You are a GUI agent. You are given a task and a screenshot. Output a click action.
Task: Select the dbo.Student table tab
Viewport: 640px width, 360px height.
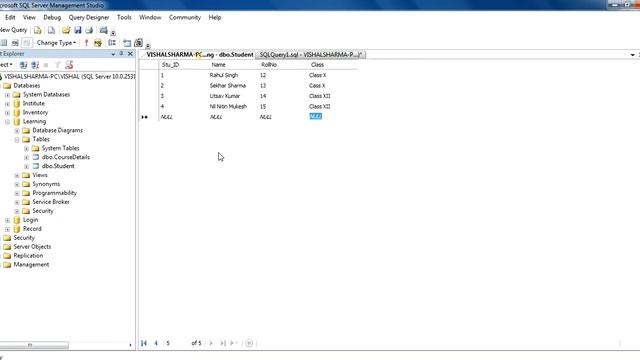click(199, 55)
